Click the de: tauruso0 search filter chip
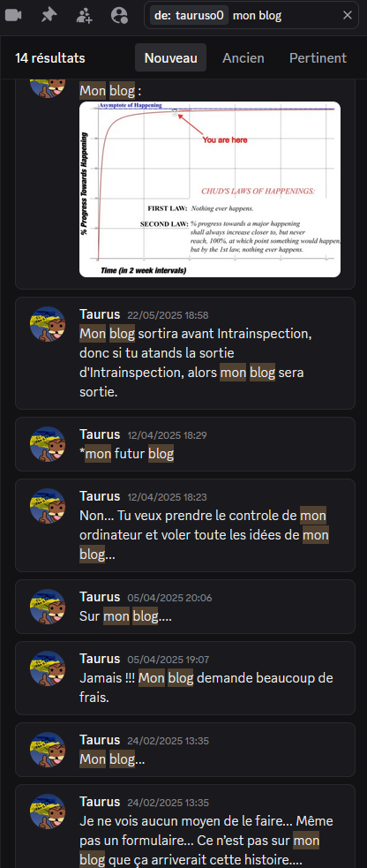Screen dimensions: 367x868 click(x=189, y=16)
